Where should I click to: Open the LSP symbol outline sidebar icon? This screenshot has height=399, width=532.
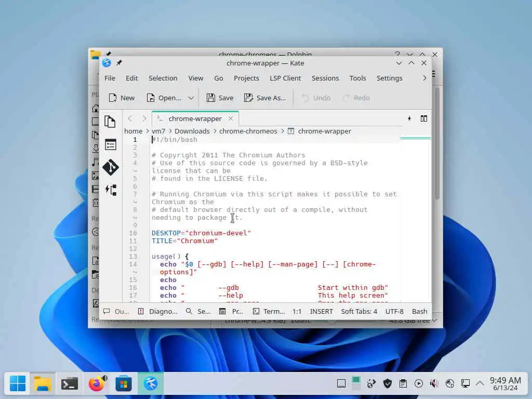[x=111, y=190]
